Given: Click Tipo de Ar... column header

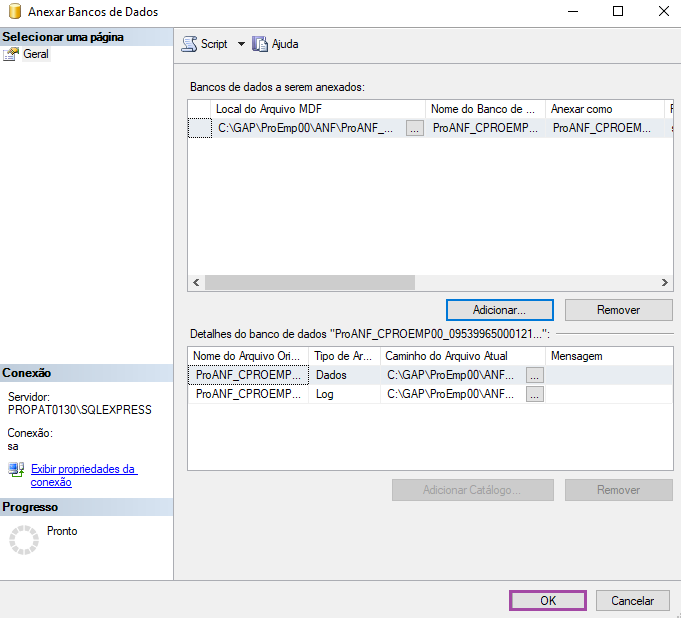Looking at the screenshot, I should 344,356.
